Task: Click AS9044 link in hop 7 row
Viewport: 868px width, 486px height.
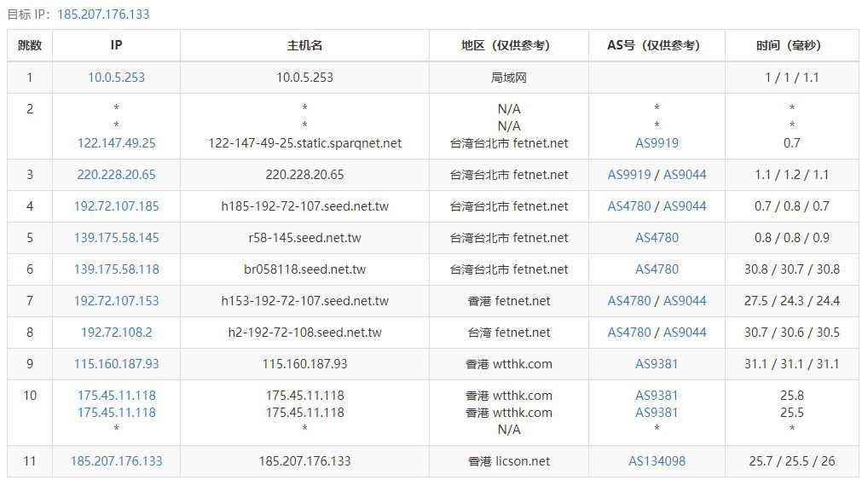Action: coord(685,301)
